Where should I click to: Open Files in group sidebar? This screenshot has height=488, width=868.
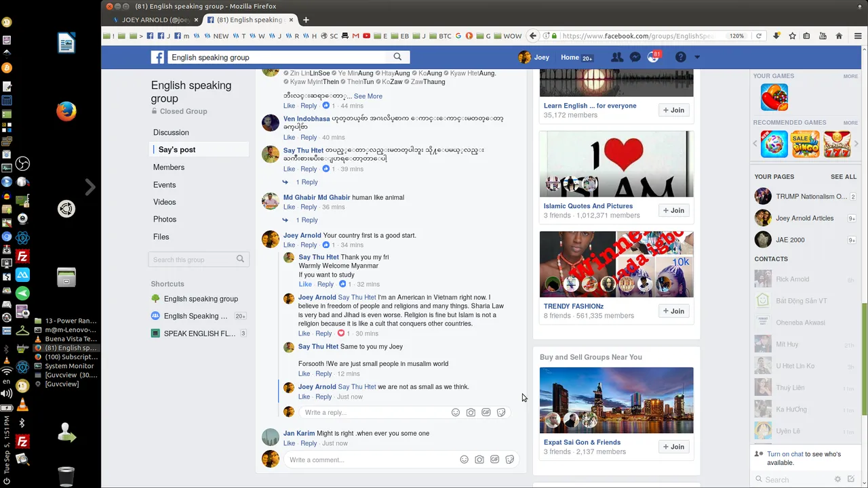pos(161,237)
